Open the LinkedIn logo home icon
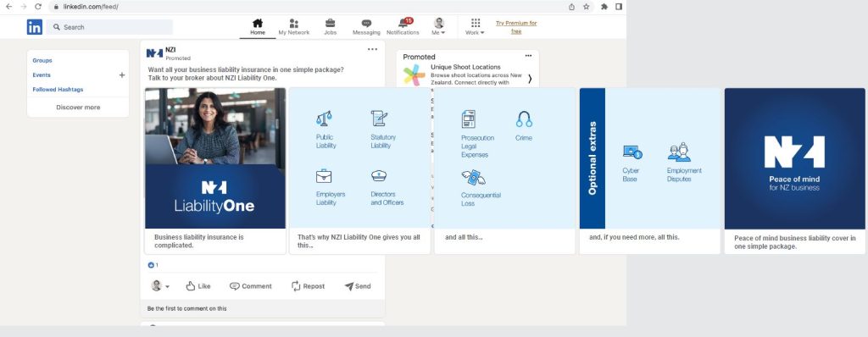The height and width of the screenshot is (337, 868). 34,27
